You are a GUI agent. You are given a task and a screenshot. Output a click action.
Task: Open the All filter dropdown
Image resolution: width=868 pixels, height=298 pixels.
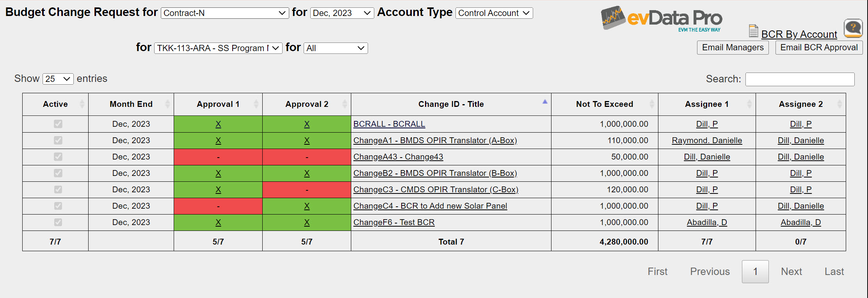pyautogui.click(x=336, y=48)
